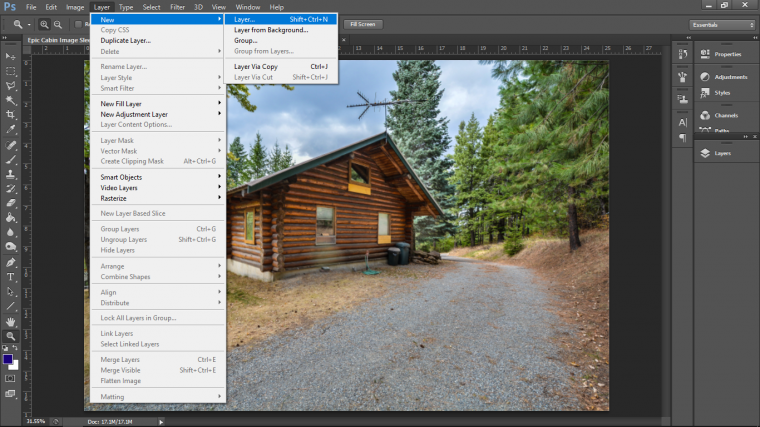Toggle the resize windows checkbox in options bar
This screenshot has width=760, height=427.
[x=78, y=24]
